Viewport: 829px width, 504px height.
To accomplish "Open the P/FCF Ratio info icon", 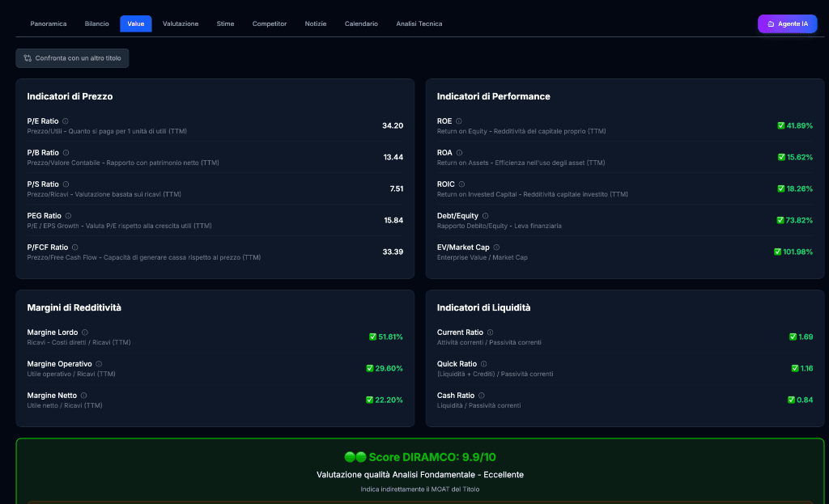I will [x=75, y=248].
